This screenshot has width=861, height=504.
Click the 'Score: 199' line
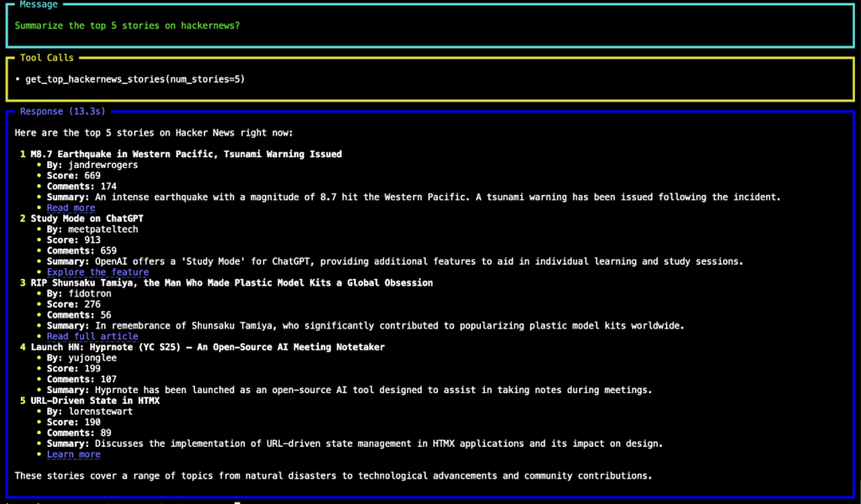click(74, 369)
